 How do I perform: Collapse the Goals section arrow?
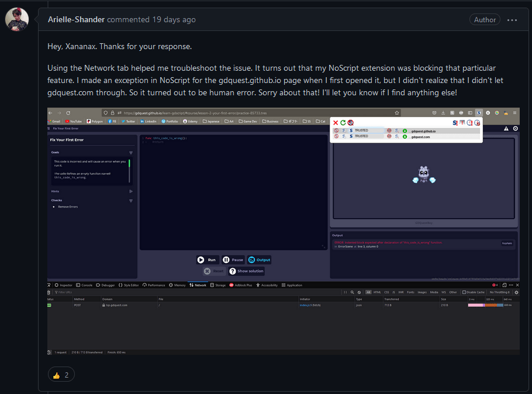tap(130, 153)
